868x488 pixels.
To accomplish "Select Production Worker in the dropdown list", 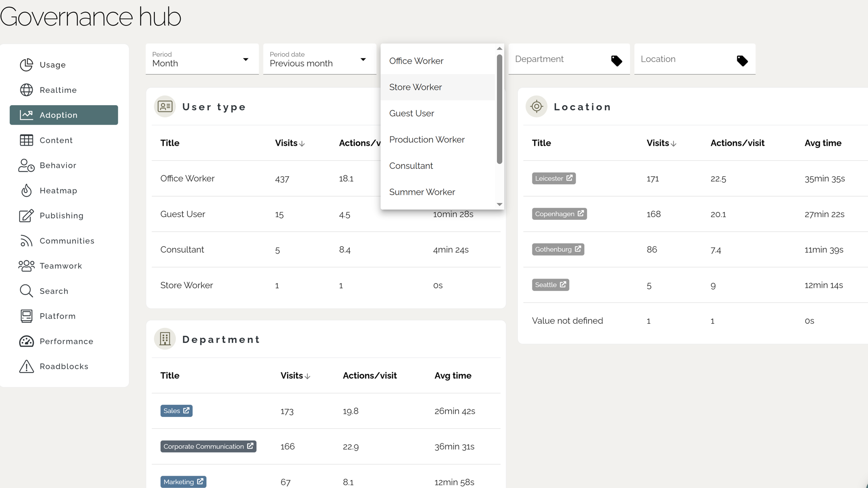I will point(438,140).
